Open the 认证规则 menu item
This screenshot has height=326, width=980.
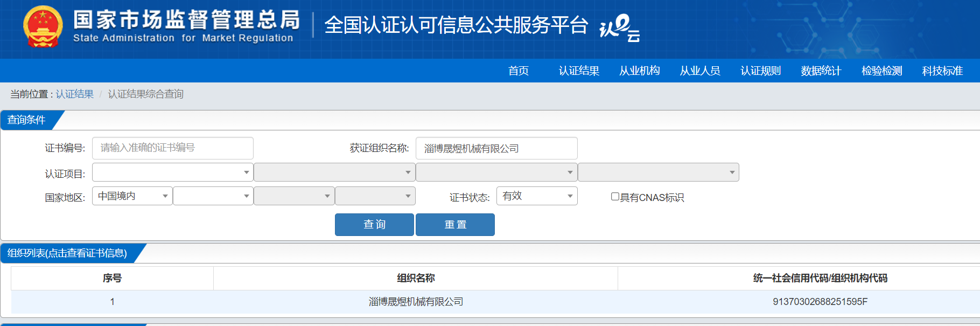[x=761, y=71]
